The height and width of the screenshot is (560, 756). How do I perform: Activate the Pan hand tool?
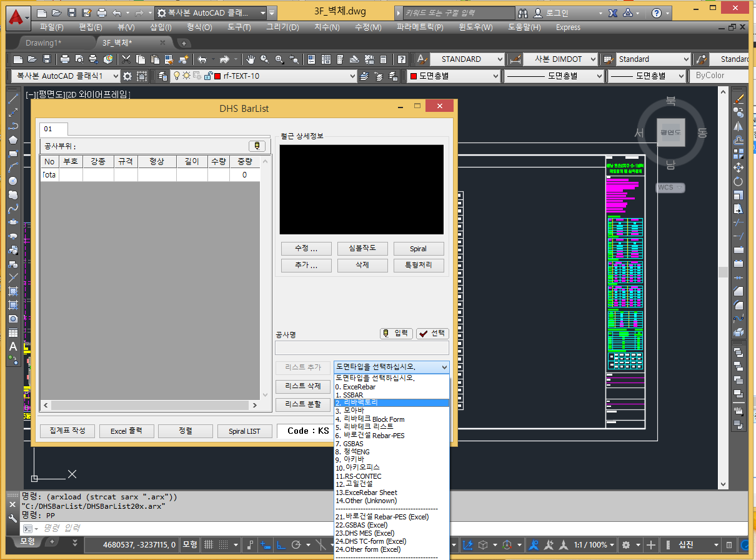[251, 59]
